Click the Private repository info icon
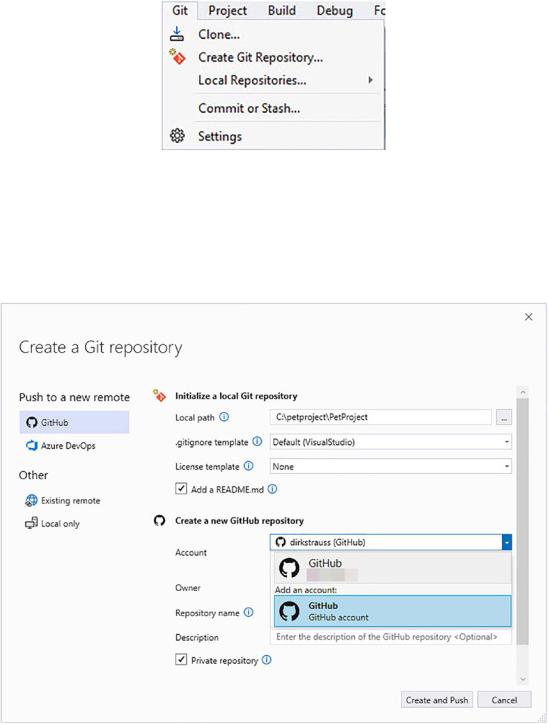 point(267,660)
